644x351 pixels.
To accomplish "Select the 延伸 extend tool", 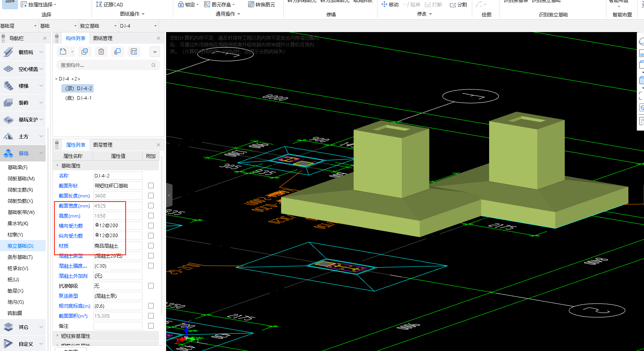I will [411, 4].
